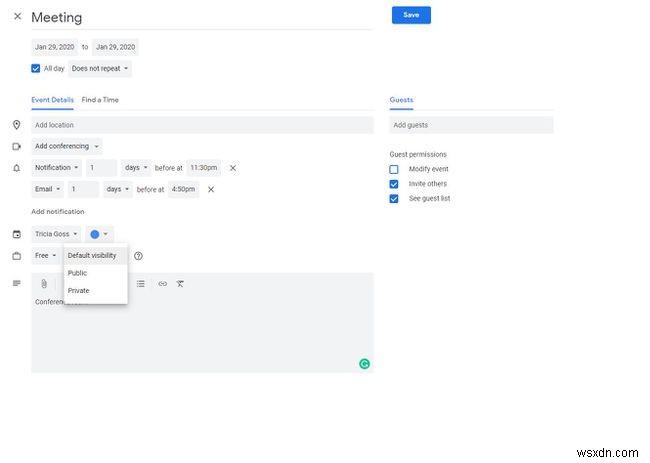
Task: Open the Email type dropdown
Action: coord(47,189)
